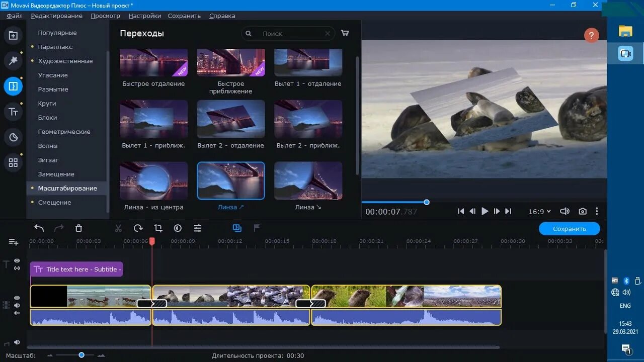The width and height of the screenshot is (644, 362).
Task: Open the Filters magic wand panel
Action: click(x=13, y=61)
